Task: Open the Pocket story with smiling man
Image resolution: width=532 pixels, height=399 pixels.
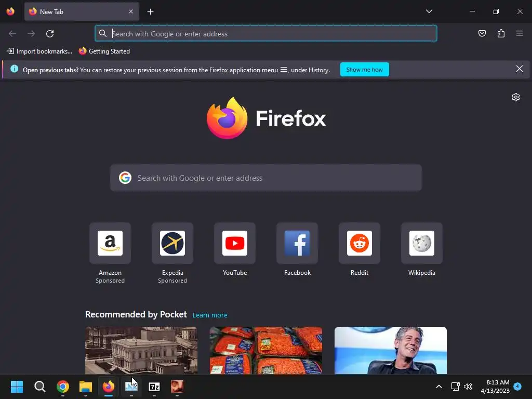Action: (x=391, y=351)
